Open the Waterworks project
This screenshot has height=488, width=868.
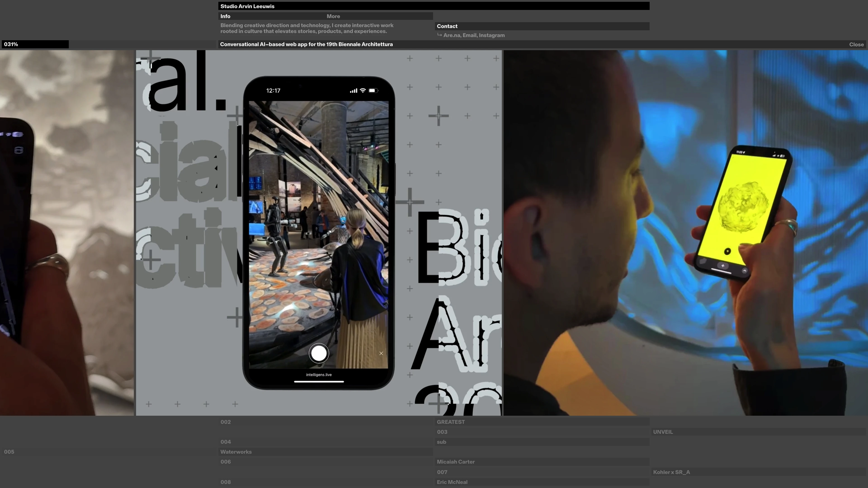[236, 452]
